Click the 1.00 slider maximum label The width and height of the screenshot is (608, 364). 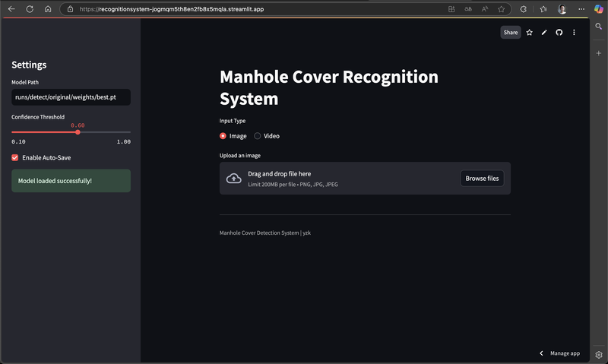[124, 142]
